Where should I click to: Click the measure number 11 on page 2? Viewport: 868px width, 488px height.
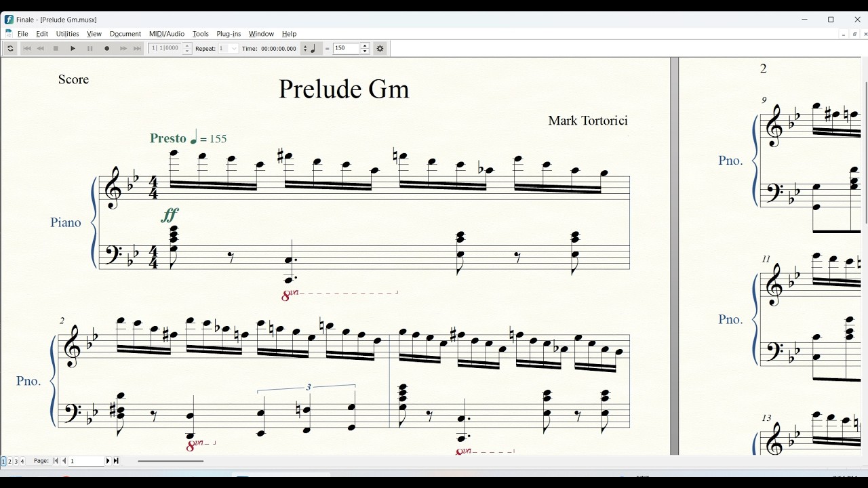[x=766, y=259]
